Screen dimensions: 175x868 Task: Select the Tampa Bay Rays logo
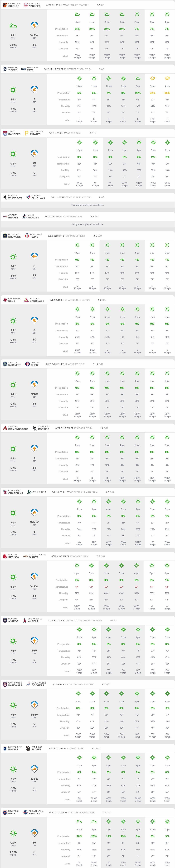click(23, 69)
